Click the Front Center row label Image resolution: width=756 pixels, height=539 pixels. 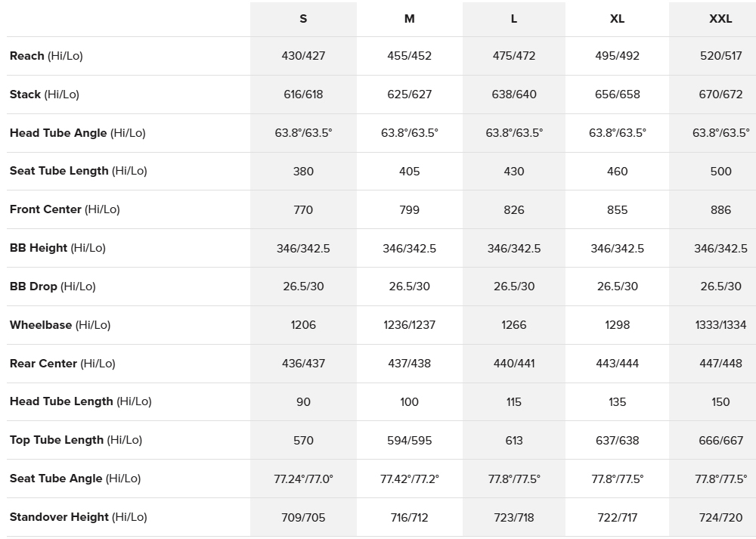tap(64, 209)
